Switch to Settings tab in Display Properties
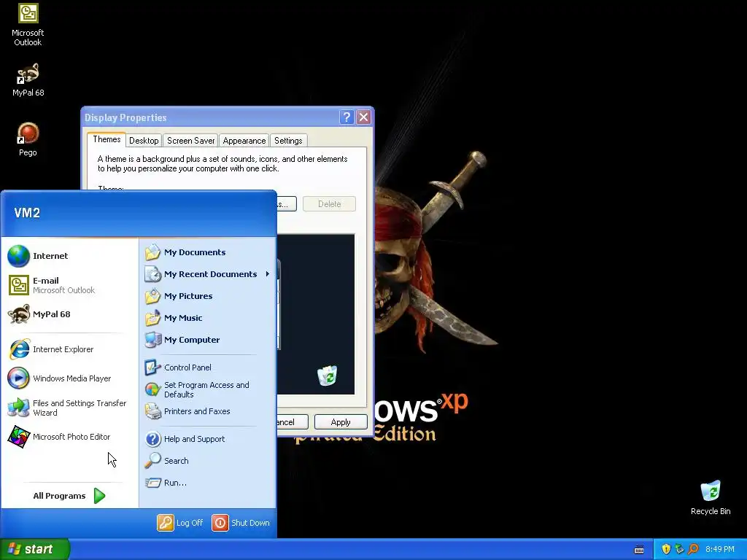The image size is (747, 560). pyautogui.click(x=288, y=141)
